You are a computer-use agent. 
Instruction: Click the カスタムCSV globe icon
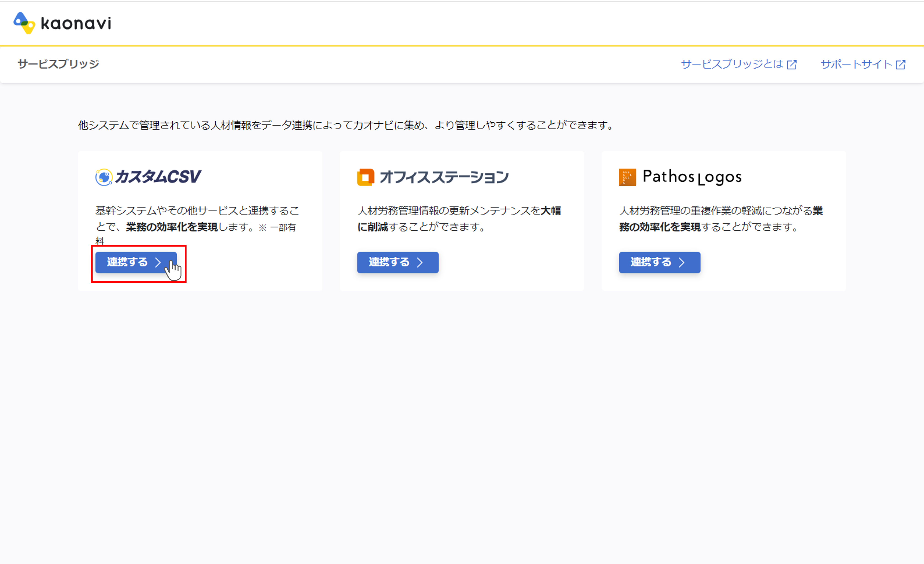[104, 177]
